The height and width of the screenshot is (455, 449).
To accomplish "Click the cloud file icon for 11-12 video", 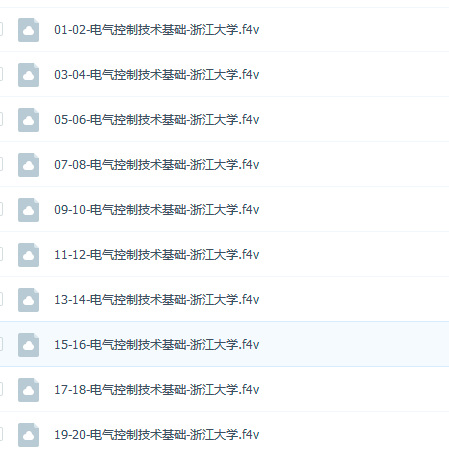I will coord(28,255).
